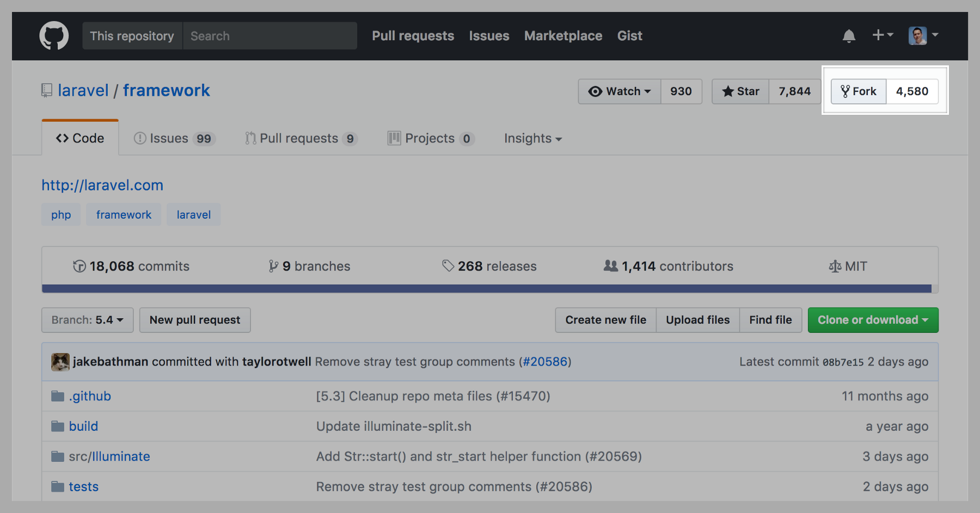This screenshot has height=513, width=980.
Task: Open the framework repository name link
Action: point(166,90)
